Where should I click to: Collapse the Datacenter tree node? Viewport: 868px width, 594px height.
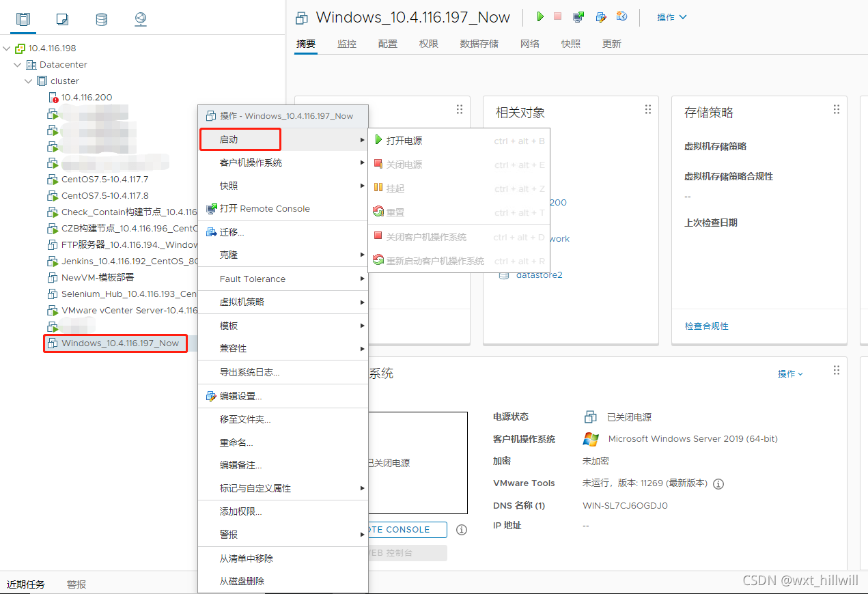(18, 65)
